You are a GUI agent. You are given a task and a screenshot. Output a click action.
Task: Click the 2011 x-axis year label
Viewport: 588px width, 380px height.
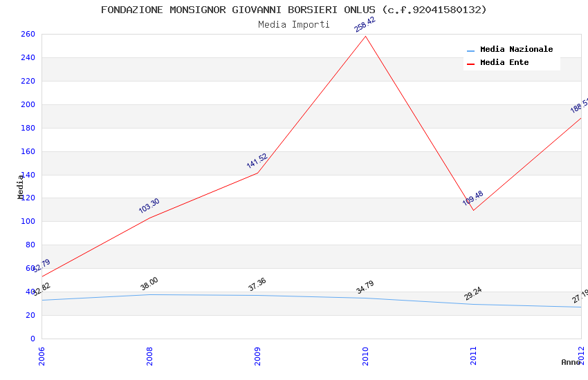[x=474, y=356]
